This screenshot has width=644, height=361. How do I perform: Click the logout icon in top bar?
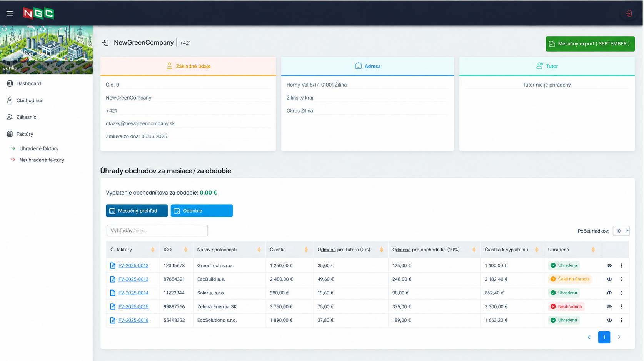629,13
